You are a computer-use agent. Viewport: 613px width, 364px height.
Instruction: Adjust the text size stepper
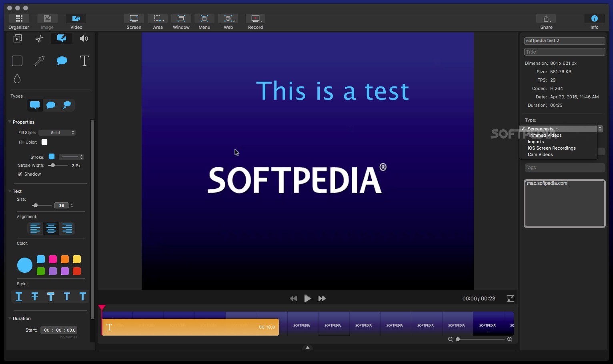click(x=72, y=206)
